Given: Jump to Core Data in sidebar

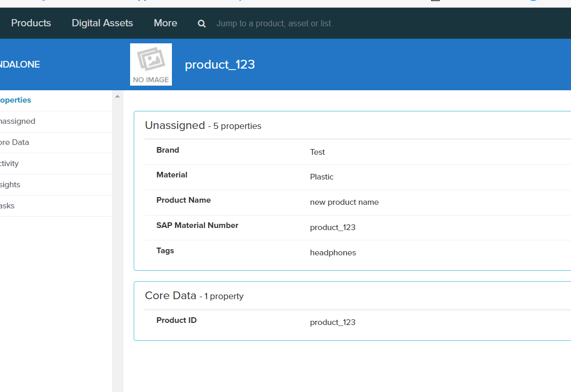Looking at the screenshot, I should (14, 142).
